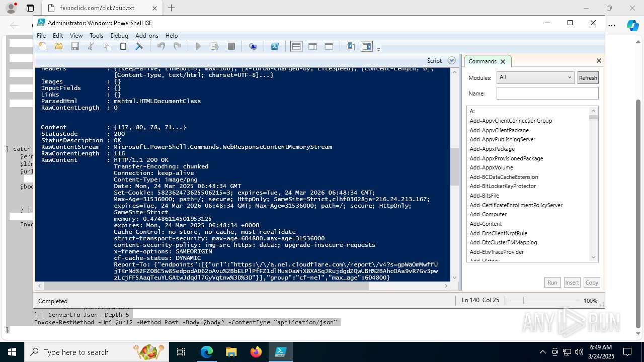Image resolution: width=644 pixels, height=362 pixels.
Task: Open Firefox from the taskbar
Action: (x=256, y=352)
